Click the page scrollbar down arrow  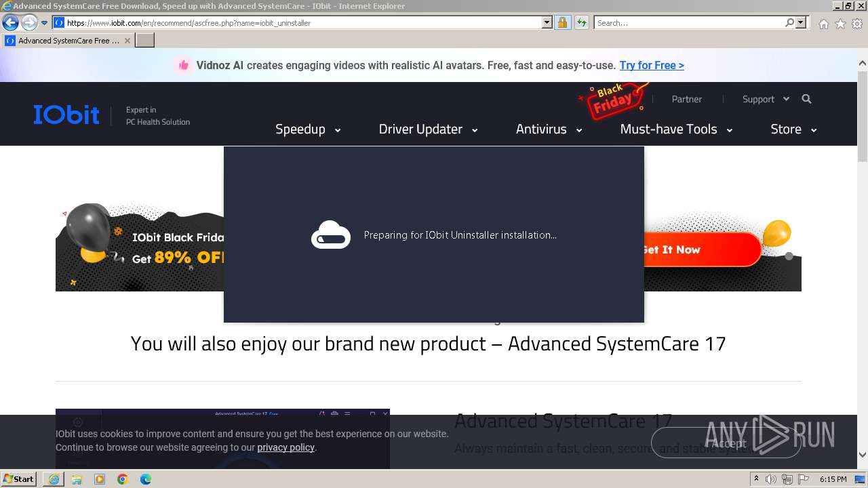pos(863,455)
